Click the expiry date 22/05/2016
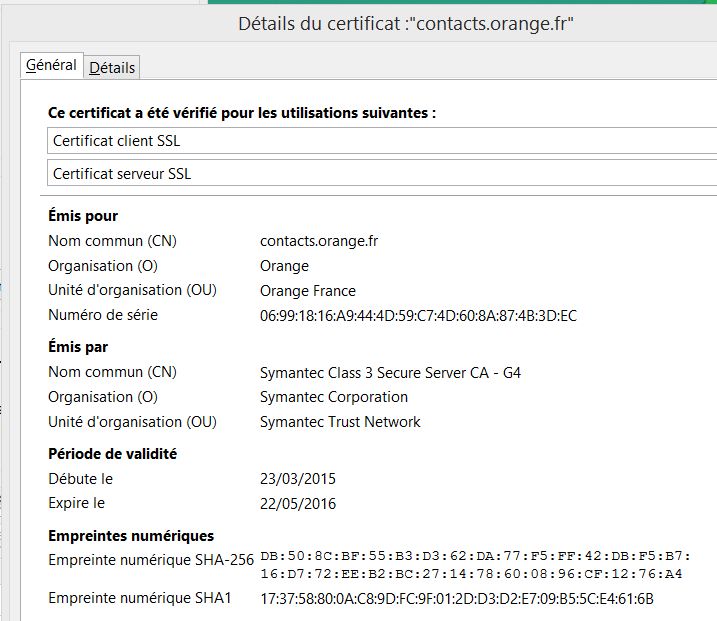This screenshot has height=621, width=717. pyautogui.click(x=297, y=503)
